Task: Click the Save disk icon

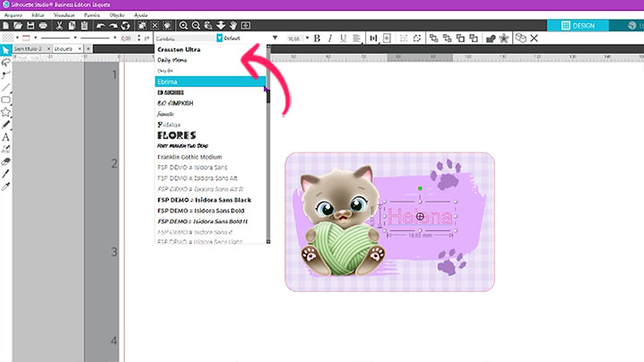Action: [x=31, y=25]
